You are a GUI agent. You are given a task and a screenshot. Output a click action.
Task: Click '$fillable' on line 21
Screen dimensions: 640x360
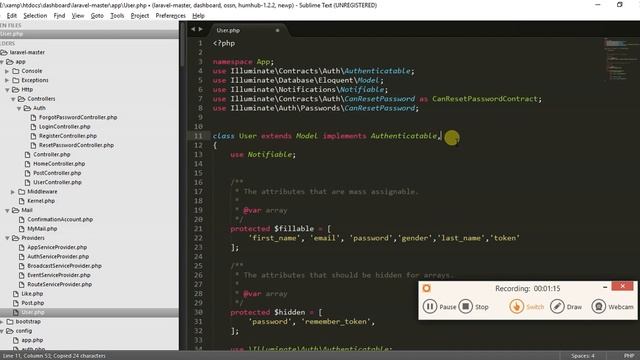[294, 229]
